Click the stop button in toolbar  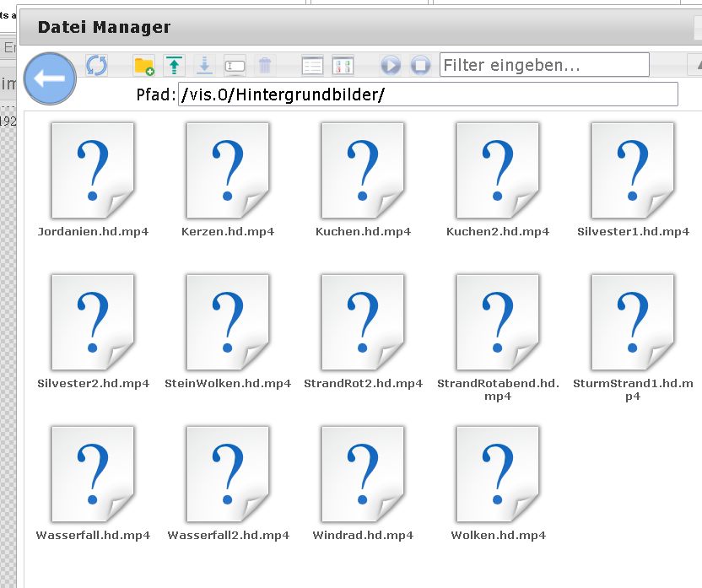pyautogui.click(x=420, y=66)
